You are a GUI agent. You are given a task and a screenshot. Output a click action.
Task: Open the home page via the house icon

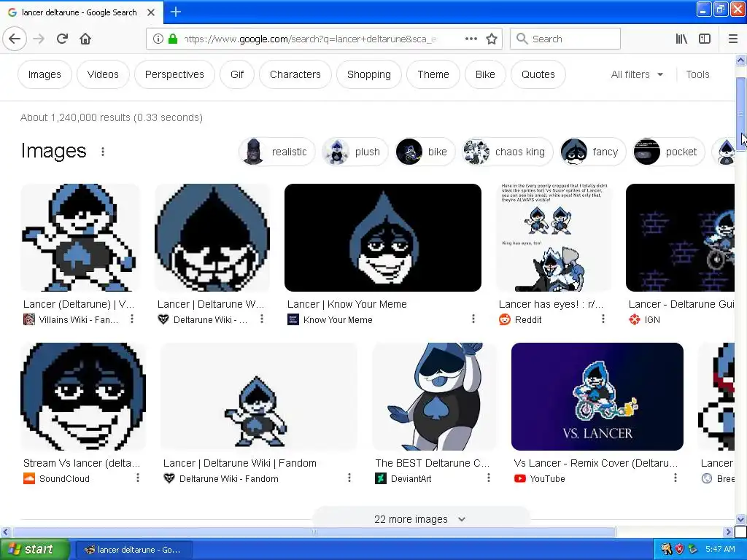point(85,39)
